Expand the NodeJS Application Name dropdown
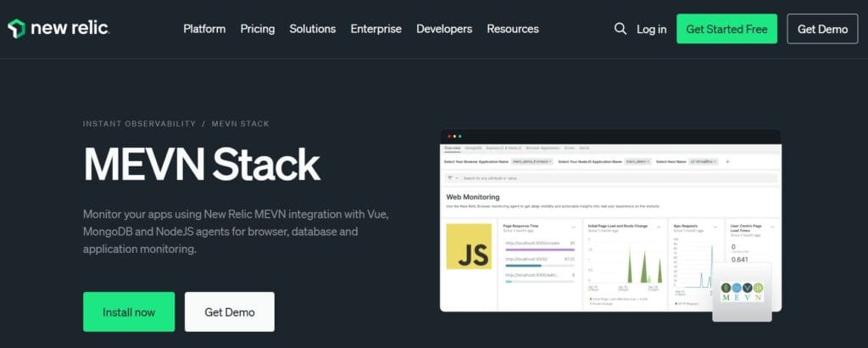The width and height of the screenshot is (868, 348). click(x=640, y=161)
